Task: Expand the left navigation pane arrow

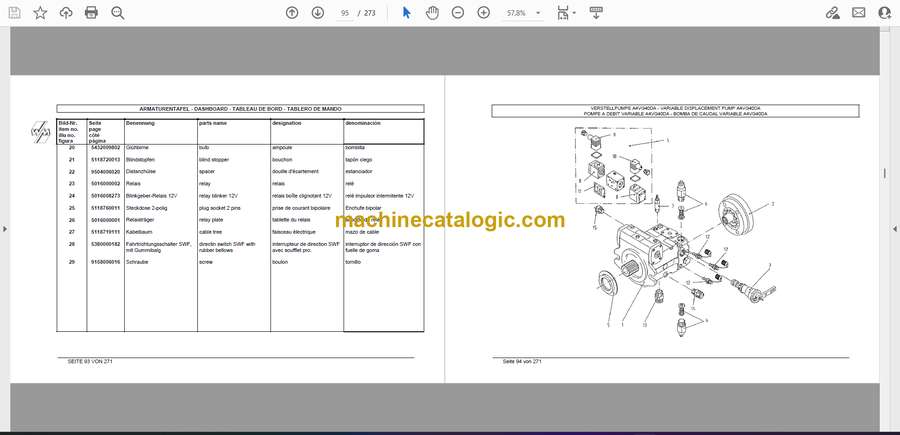Action: pyautogui.click(x=5, y=229)
